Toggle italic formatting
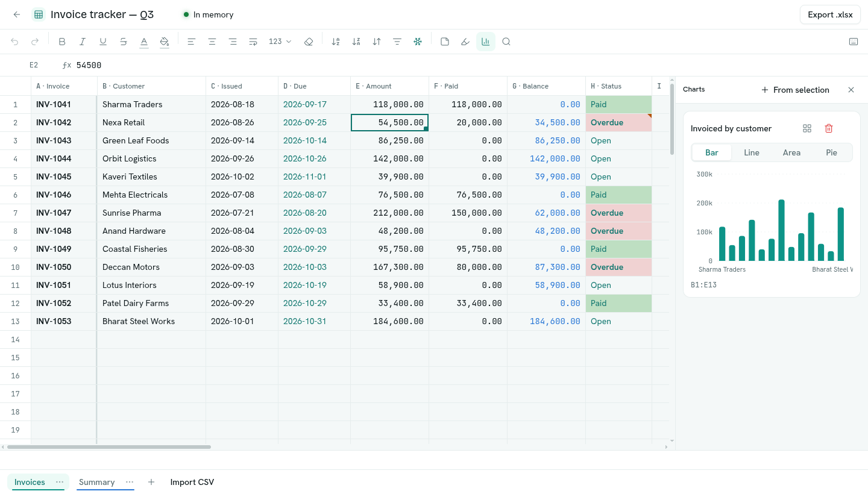This screenshot has height=494, width=868. [83, 42]
